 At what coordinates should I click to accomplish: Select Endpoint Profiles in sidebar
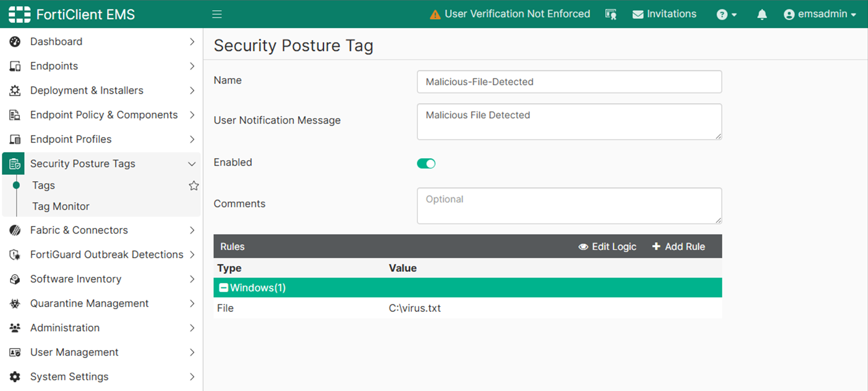click(71, 139)
